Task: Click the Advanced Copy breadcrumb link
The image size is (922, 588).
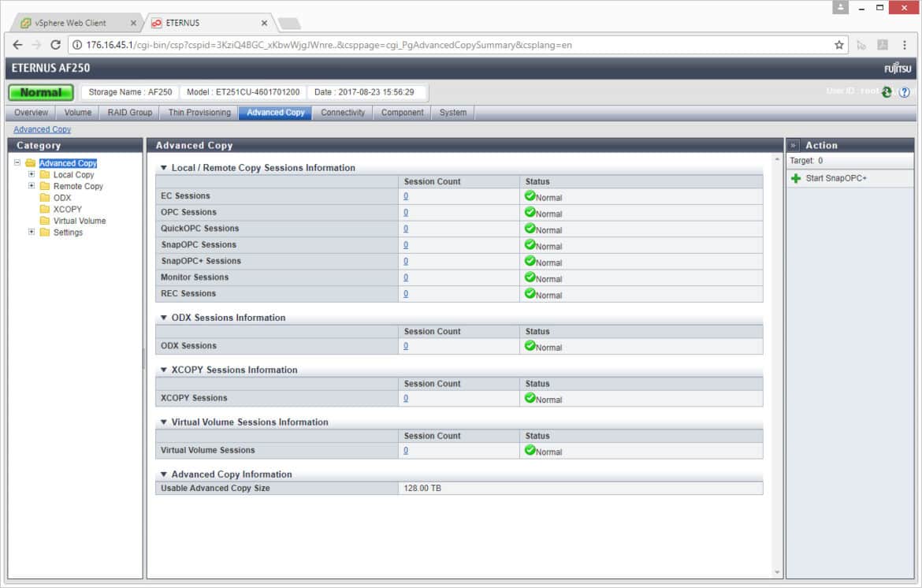Action: [x=43, y=129]
